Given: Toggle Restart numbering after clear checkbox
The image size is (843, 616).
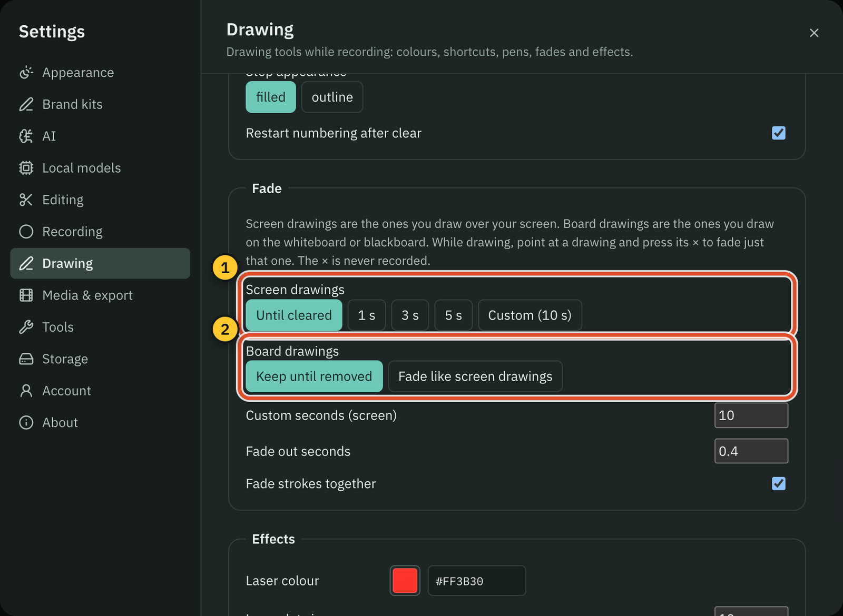Looking at the screenshot, I should [x=779, y=133].
